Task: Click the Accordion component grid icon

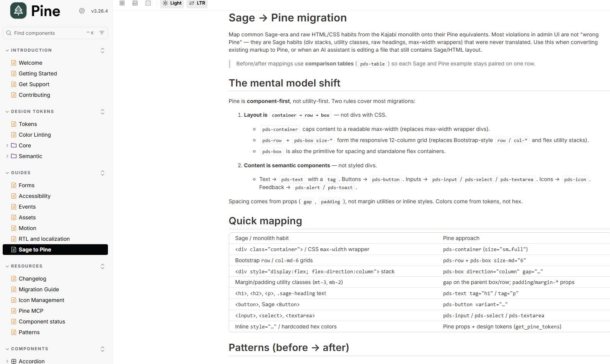Action: 14,361
